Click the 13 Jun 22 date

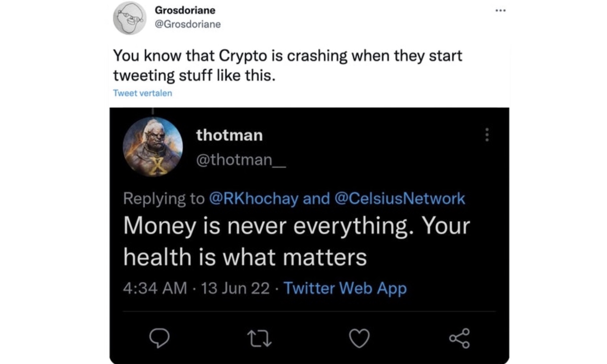pyautogui.click(x=235, y=288)
